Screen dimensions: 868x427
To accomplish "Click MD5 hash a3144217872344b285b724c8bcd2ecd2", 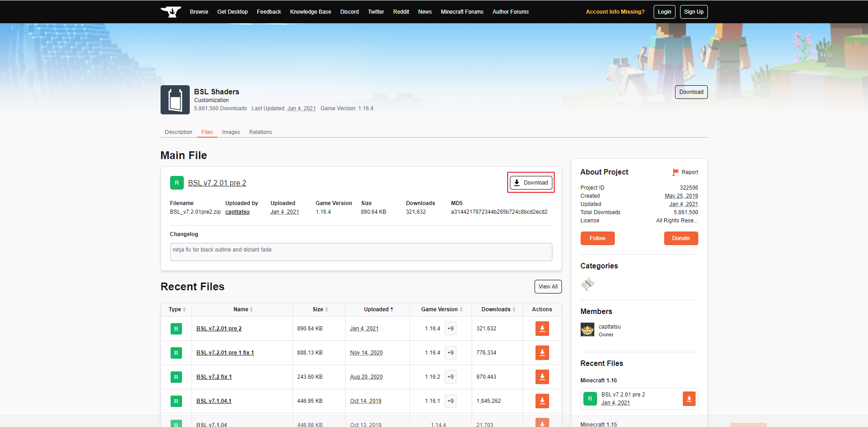I will (499, 212).
